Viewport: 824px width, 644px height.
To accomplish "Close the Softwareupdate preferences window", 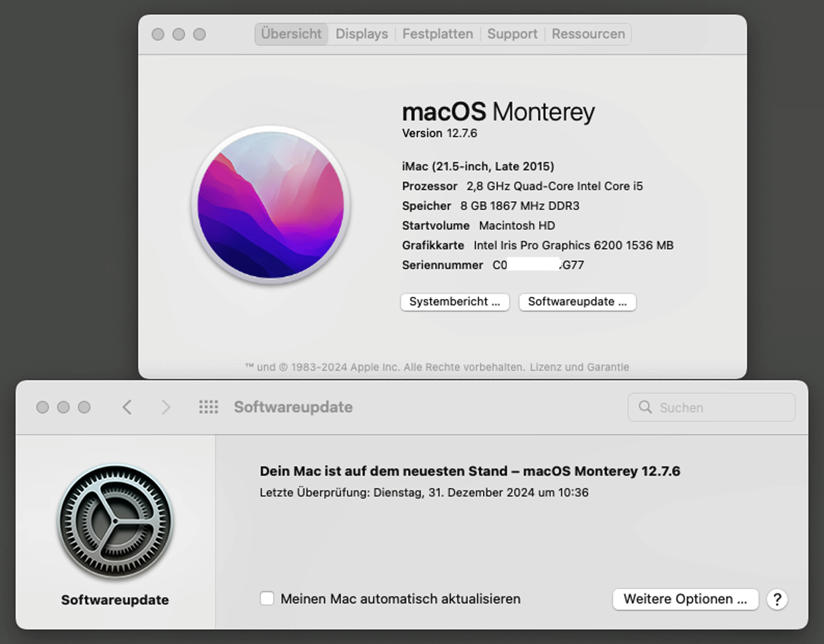I will tap(42, 407).
